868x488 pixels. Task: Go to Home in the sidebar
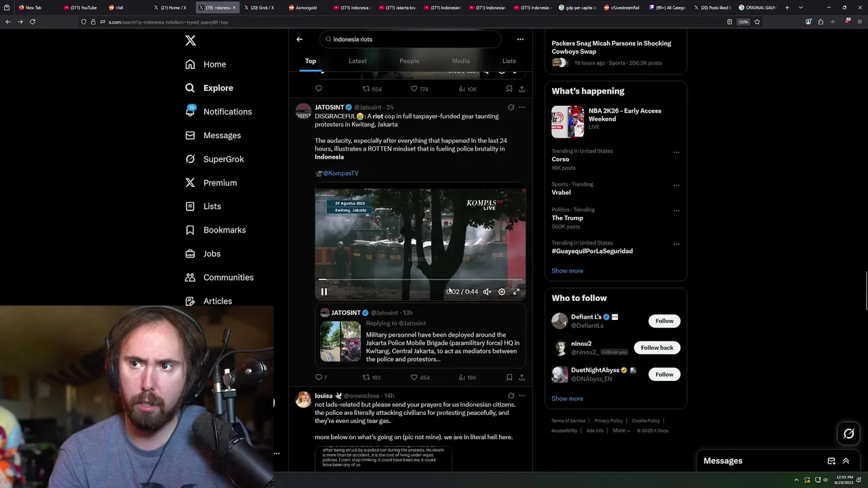click(x=206, y=64)
